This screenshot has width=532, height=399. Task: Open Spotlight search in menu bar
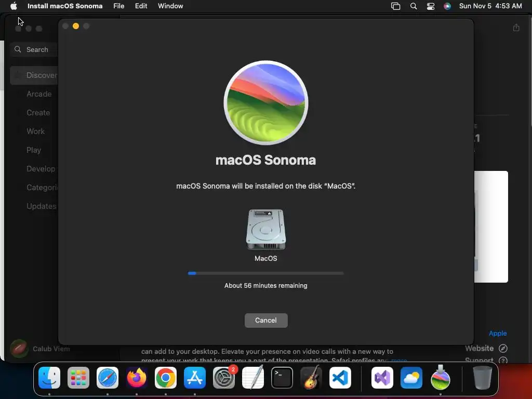(x=413, y=6)
